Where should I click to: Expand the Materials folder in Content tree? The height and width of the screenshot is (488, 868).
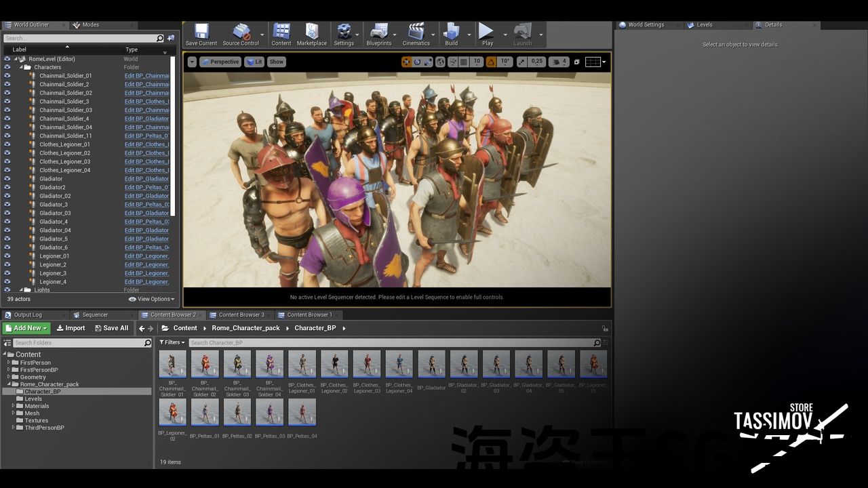(13, 406)
